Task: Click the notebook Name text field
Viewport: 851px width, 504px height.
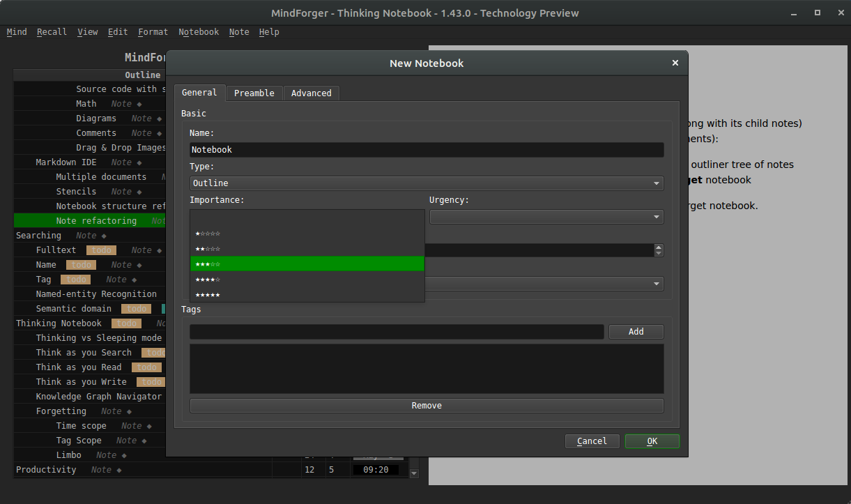Action: [x=426, y=150]
